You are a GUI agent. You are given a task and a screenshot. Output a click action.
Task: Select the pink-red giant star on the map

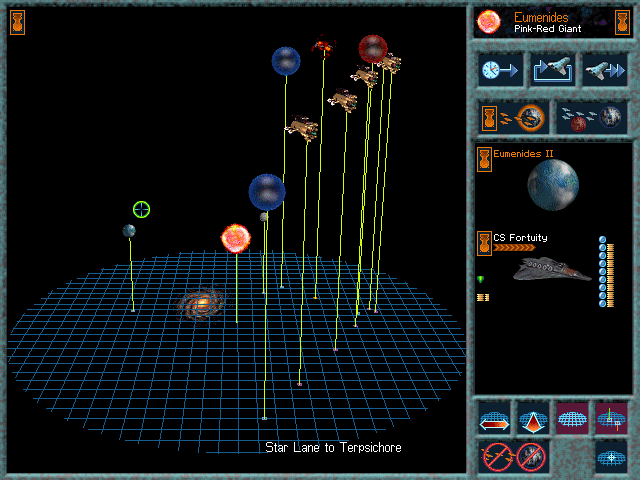(x=236, y=238)
